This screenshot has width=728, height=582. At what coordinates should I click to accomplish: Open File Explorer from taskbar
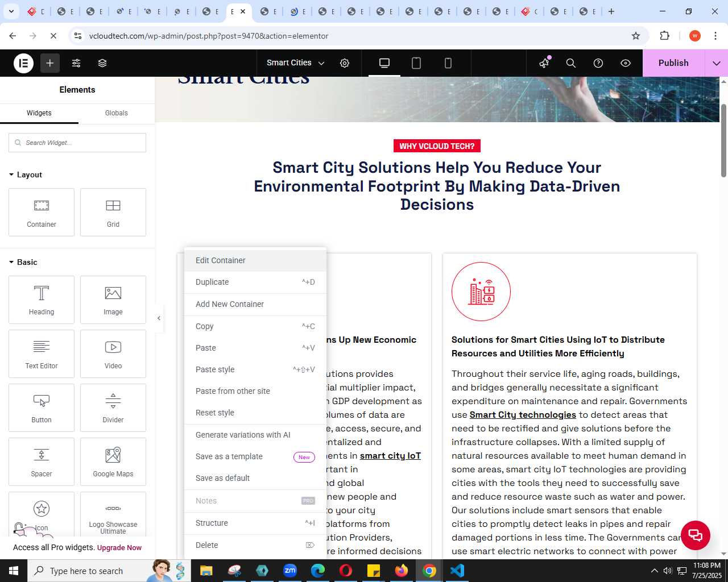point(206,571)
